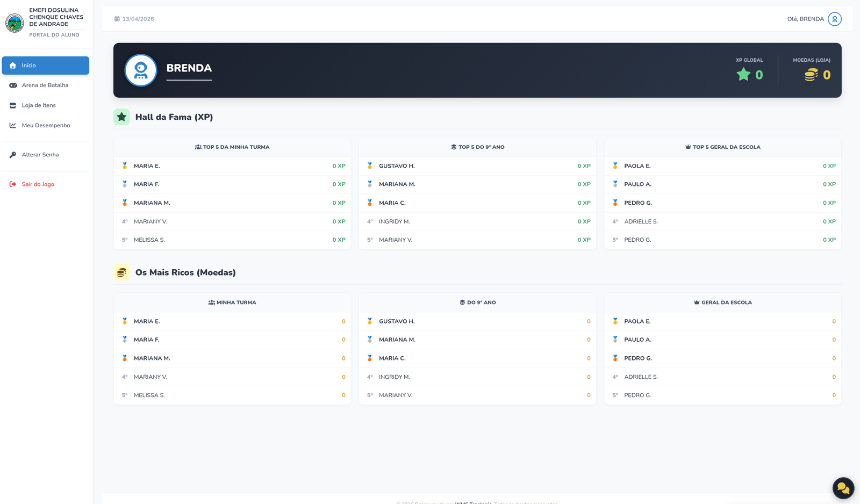View Meu Desempenho statistics
This screenshot has height=504, width=860.
[x=46, y=126]
